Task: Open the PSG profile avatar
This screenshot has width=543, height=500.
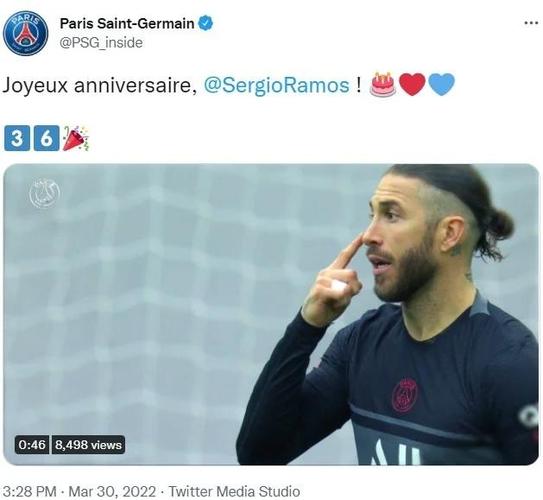Action: (26, 33)
